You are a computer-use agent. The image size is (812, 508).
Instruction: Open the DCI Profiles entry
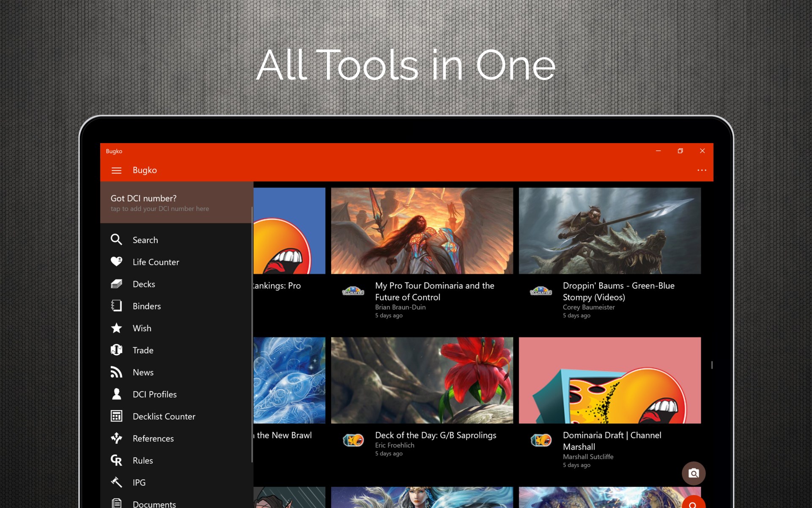[x=154, y=394]
